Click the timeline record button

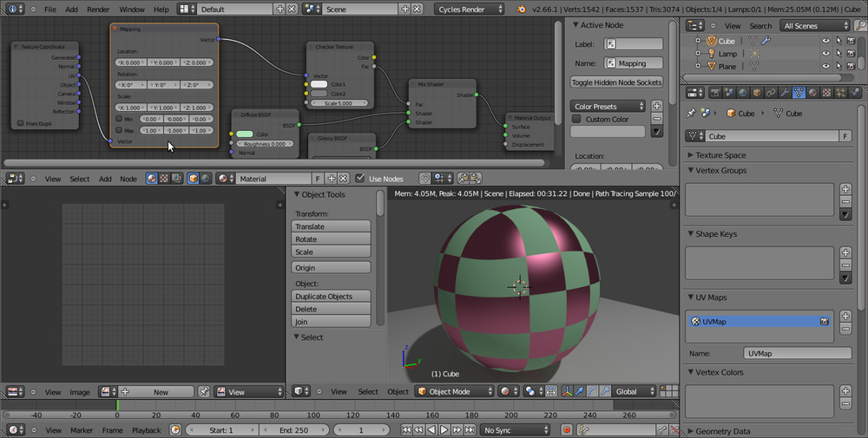(566, 429)
